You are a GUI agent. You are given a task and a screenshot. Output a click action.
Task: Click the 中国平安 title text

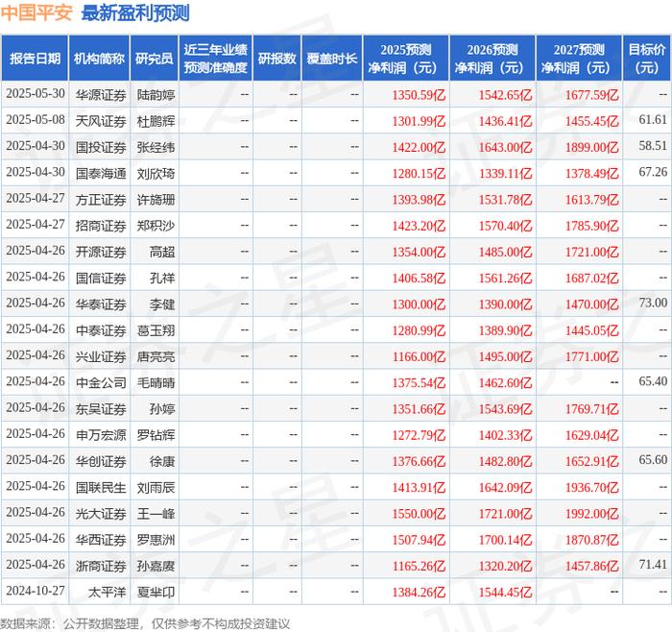click(x=36, y=12)
